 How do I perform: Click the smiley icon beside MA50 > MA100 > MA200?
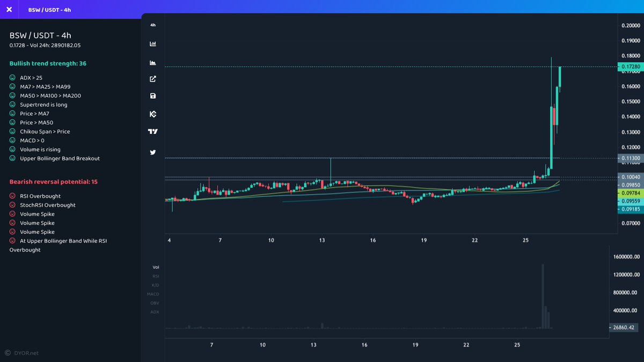(12, 95)
